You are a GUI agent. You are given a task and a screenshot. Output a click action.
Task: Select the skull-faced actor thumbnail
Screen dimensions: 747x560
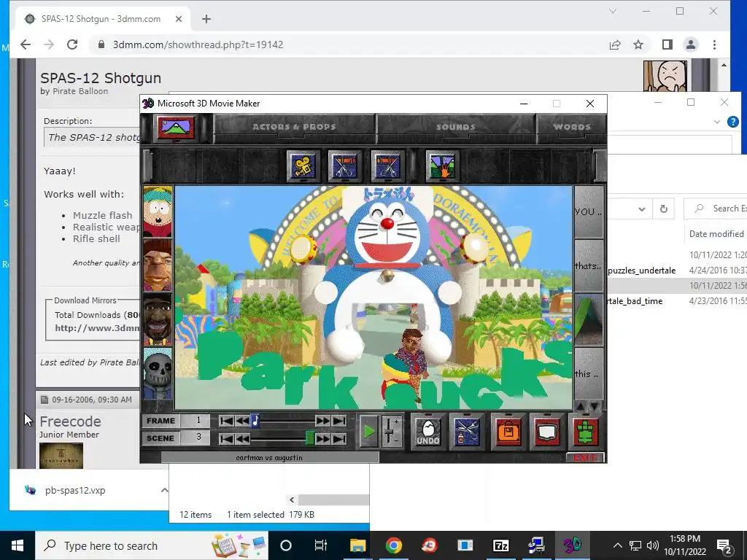click(x=158, y=373)
